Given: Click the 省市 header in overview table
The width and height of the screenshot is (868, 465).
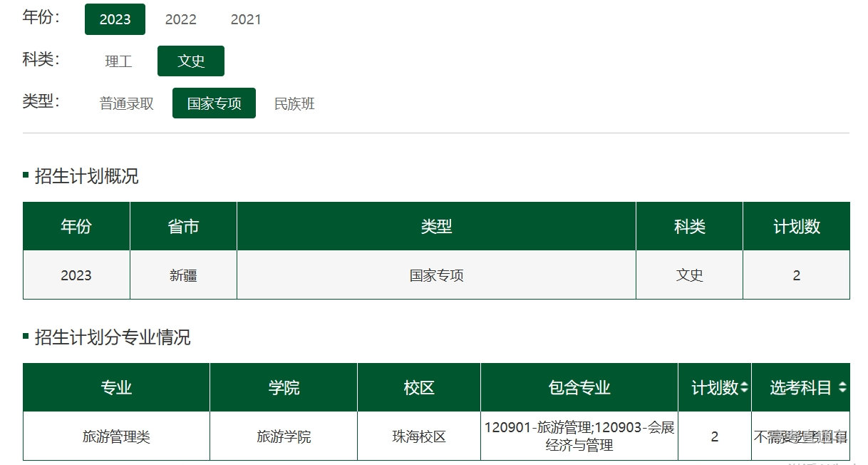Looking at the screenshot, I should pyautogui.click(x=183, y=226).
